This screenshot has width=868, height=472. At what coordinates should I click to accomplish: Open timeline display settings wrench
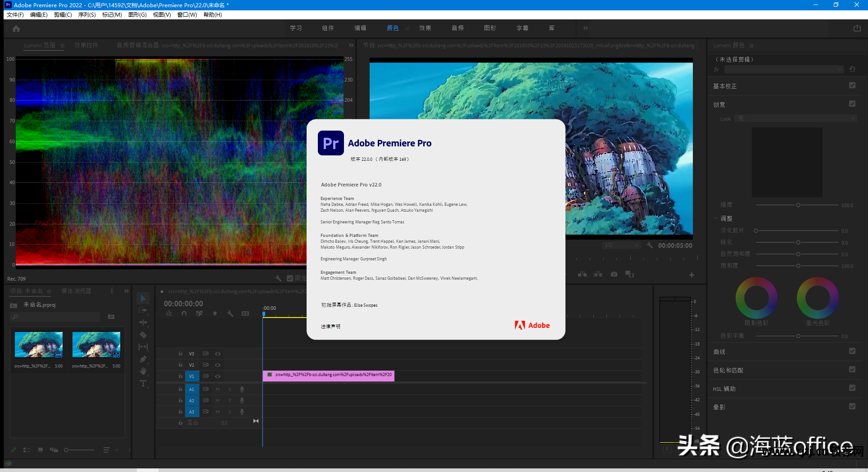pyautogui.click(x=230, y=313)
